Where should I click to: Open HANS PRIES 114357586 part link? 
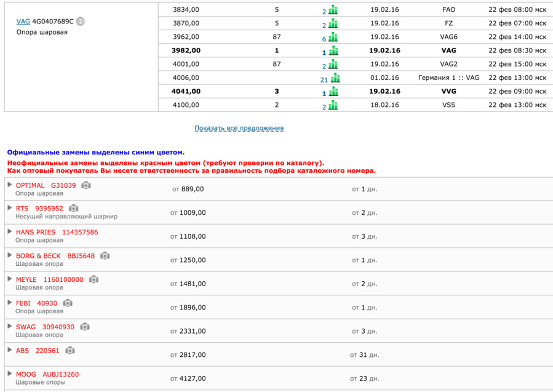tap(57, 232)
